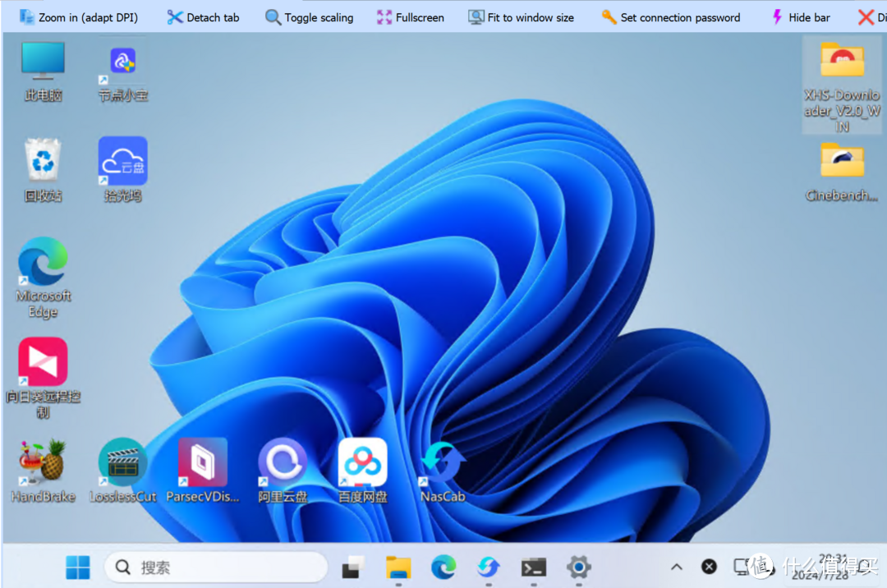Select the 阿里云盘 desktop shortcut
The height and width of the screenshot is (588, 887).
coord(283,470)
